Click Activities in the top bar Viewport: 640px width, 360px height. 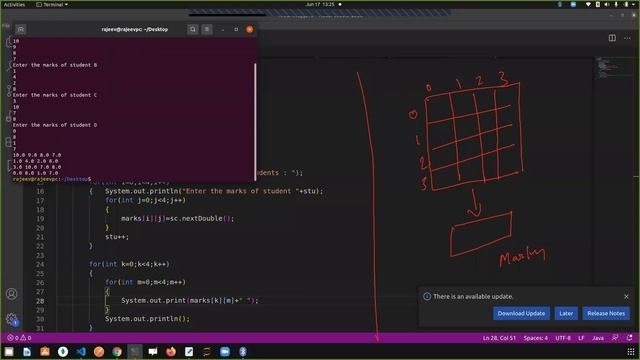point(14,4)
